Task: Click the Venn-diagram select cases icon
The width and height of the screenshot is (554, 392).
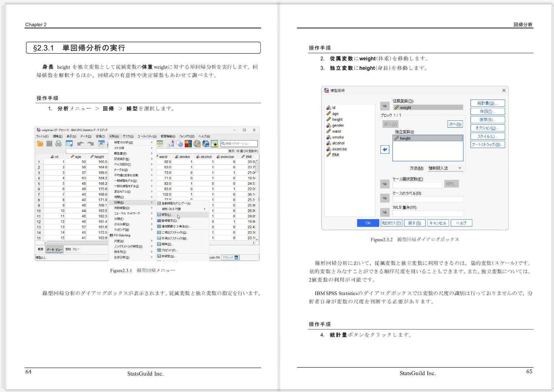Action: click(x=180, y=144)
